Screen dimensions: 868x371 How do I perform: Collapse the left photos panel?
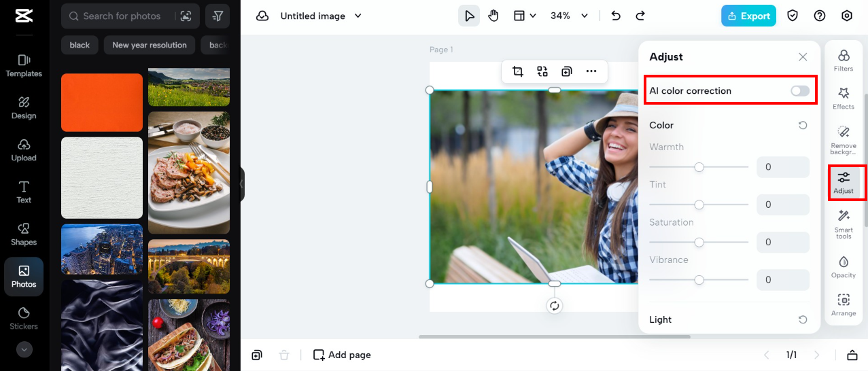point(242,184)
